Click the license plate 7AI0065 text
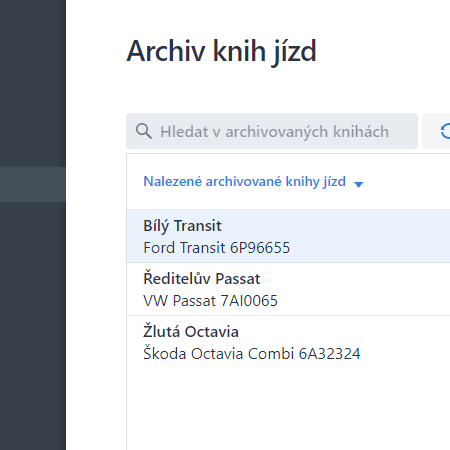This screenshot has height=450, width=450. pos(249,301)
